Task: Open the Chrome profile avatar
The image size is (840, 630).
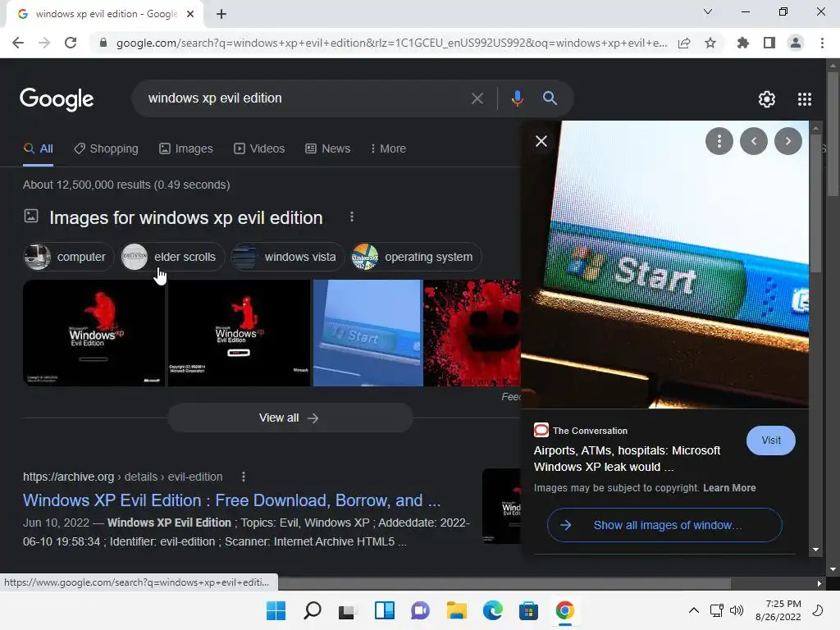Action: coord(796,43)
